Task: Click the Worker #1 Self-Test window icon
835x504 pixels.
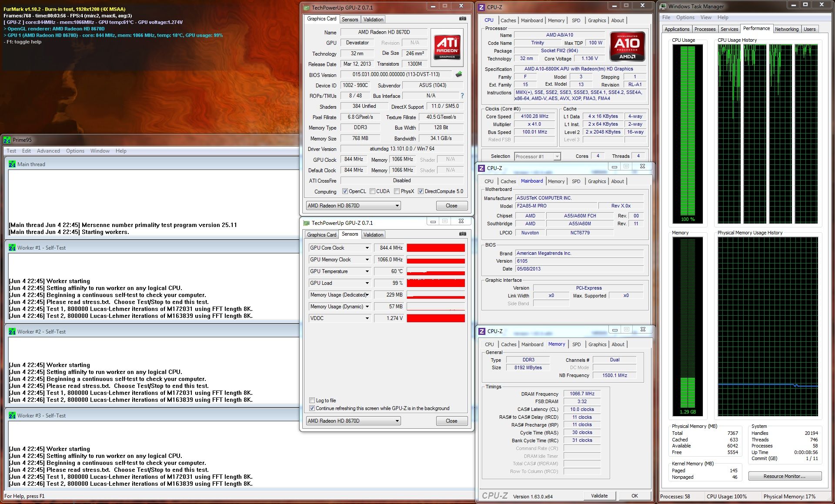Action: click(x=12, y=248)
